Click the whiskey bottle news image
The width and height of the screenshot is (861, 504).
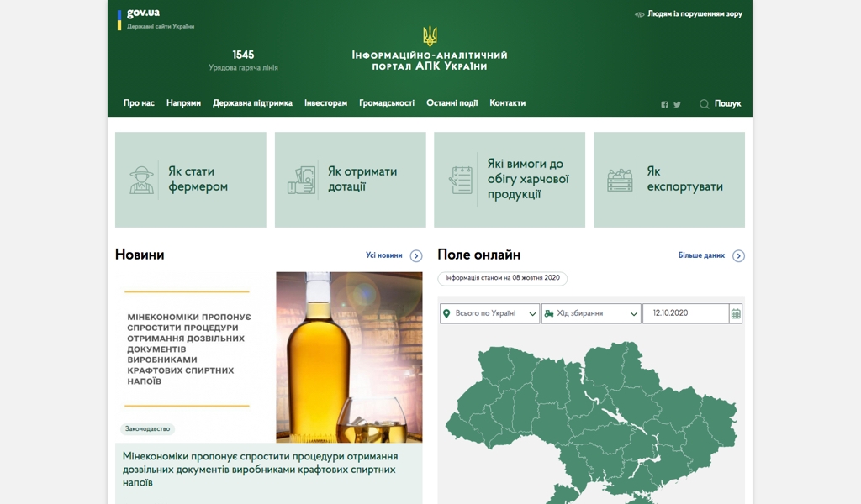tap(349, 357)
